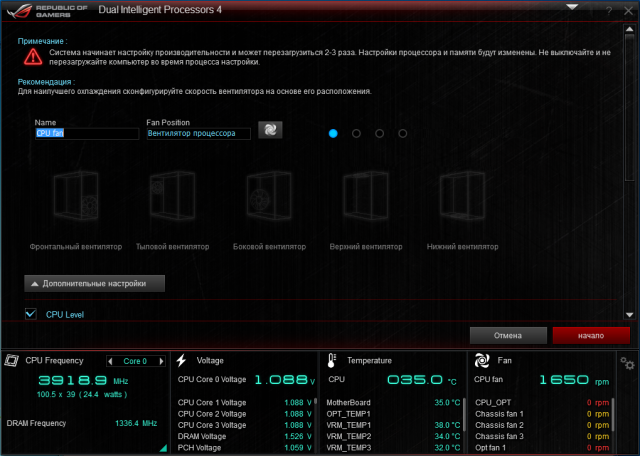This screenshot has height=456, width=640.
Task: Switch to previous core with left arrow
Action: (x=110, y=361)
